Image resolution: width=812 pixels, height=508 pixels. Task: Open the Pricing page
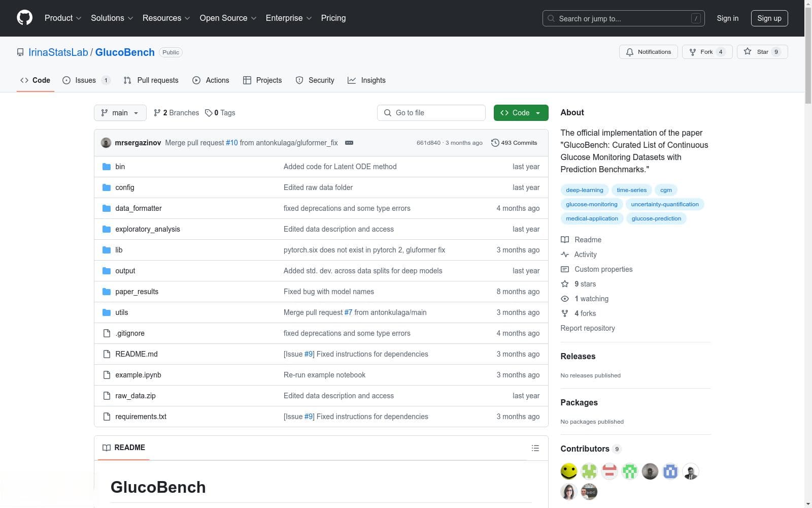point(333,18)
